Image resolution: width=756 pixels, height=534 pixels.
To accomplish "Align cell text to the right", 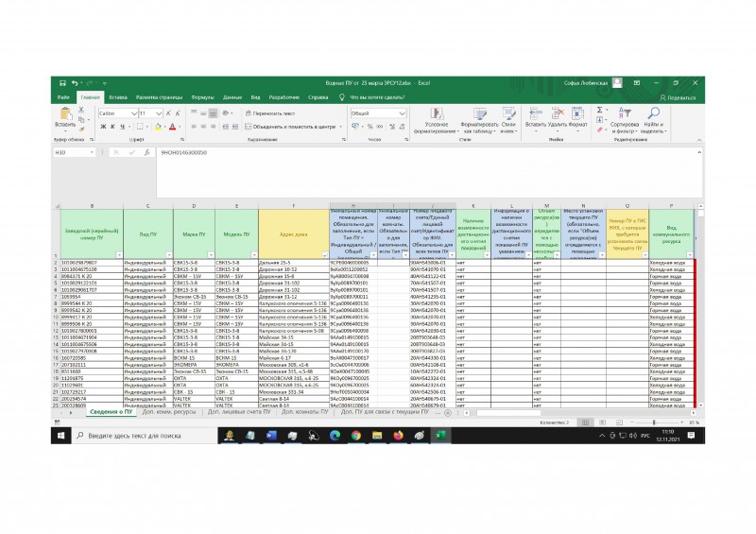I will [x=213, y=127].
